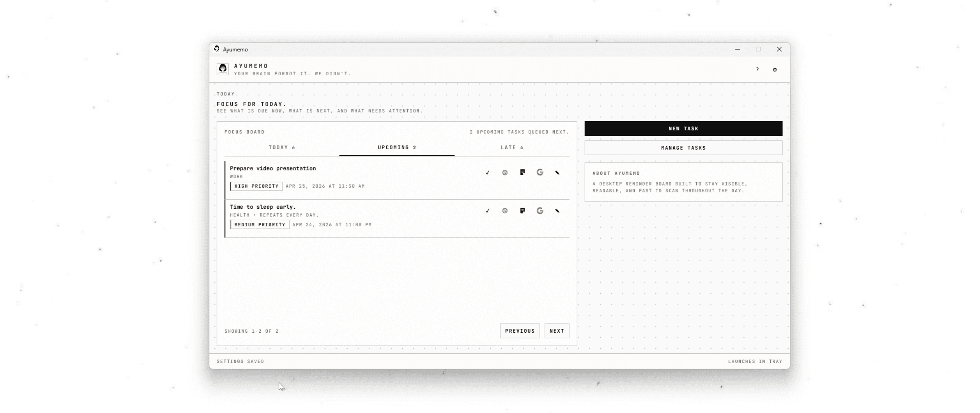Click the Google icon on 'Time to sleep early.'
This screenshot has height=413, width=980.
540,211
